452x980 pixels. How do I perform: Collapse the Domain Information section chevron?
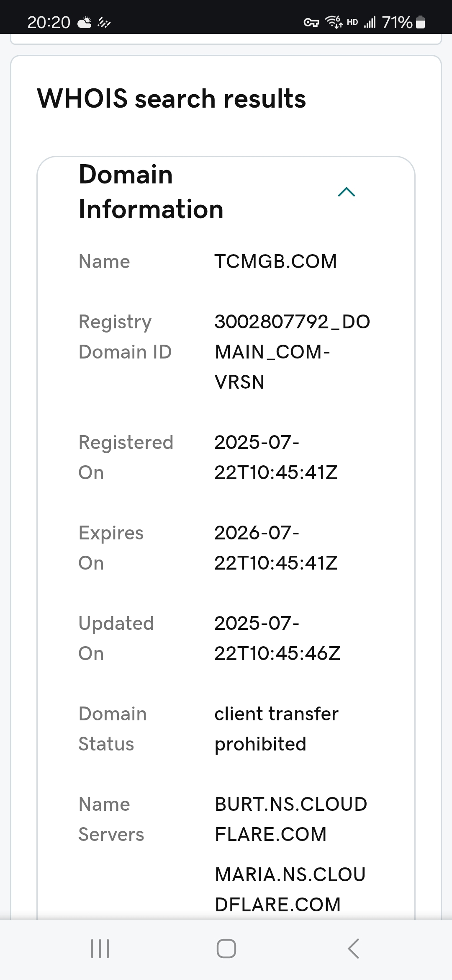pyautogui.click(x=346, y=192)
